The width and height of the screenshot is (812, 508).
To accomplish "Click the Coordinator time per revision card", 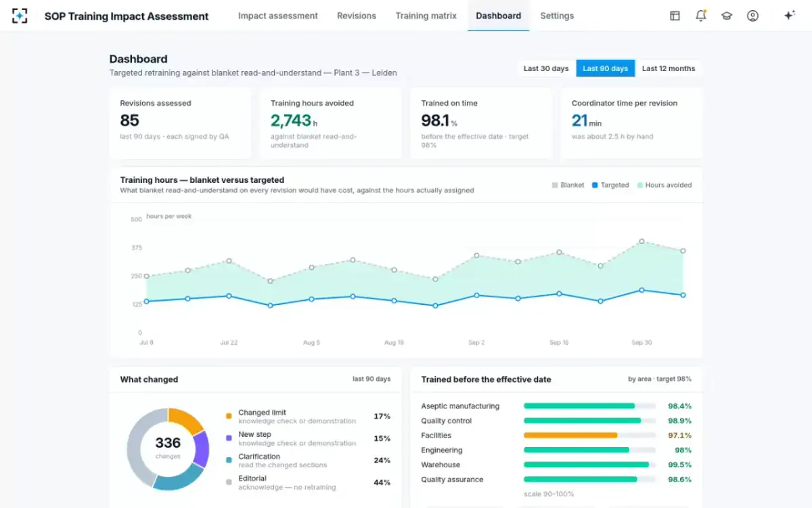I will coord(632,123).
